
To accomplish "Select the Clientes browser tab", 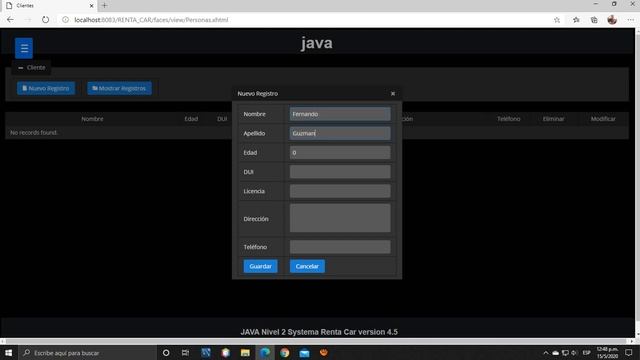I will point(49,6).
